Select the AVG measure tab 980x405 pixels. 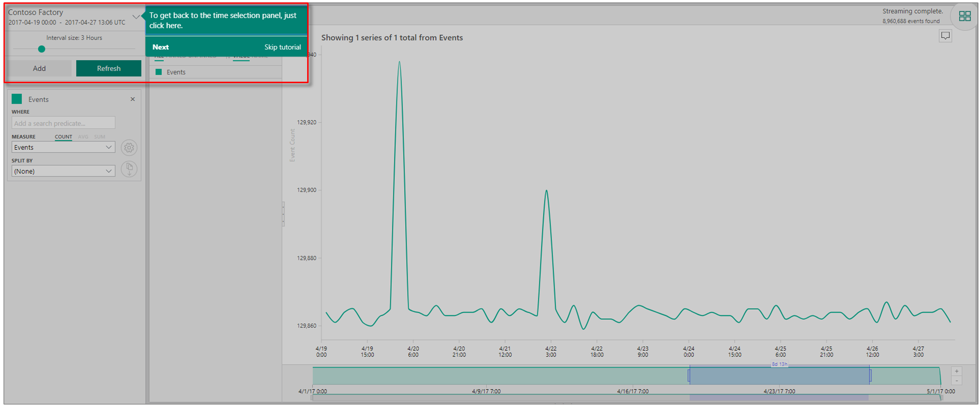[83, 137]
